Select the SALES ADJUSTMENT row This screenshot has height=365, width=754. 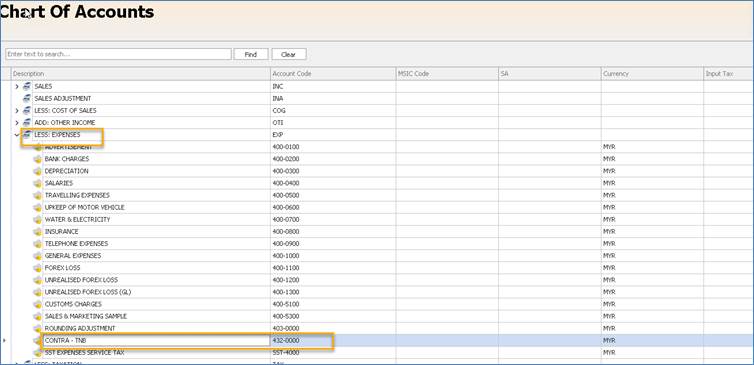pos(63,99)
